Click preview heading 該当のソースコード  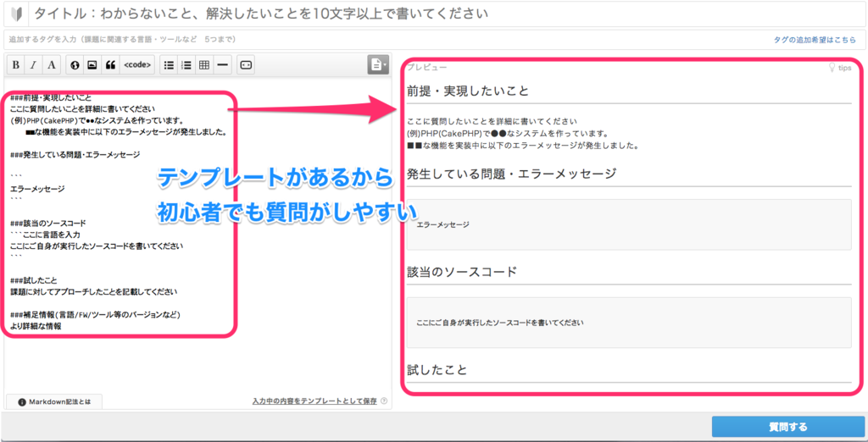pos(462,272)
